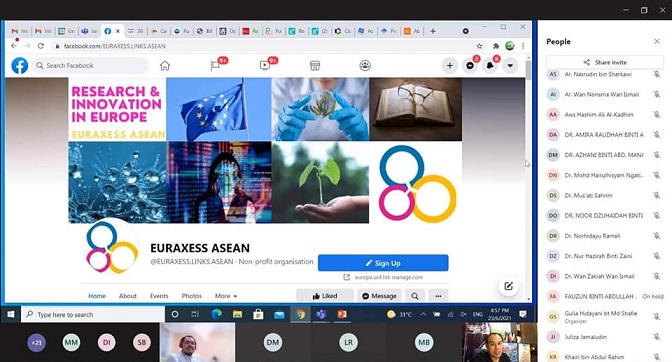The image size is (672, 362).
Task: Expand the More dropdown on page tabs
Action: pyautogui.click(x=226, y=296)
